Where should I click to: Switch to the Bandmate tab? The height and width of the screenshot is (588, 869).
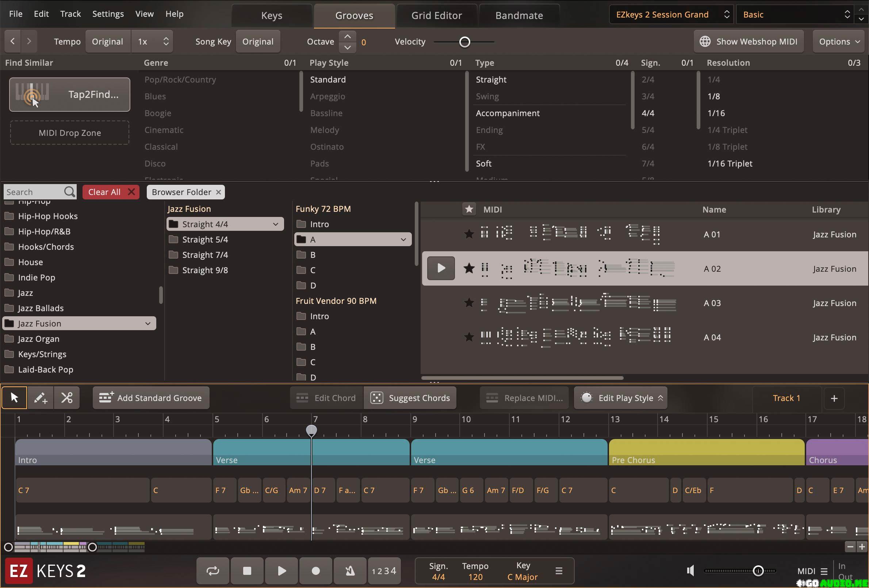519,15
